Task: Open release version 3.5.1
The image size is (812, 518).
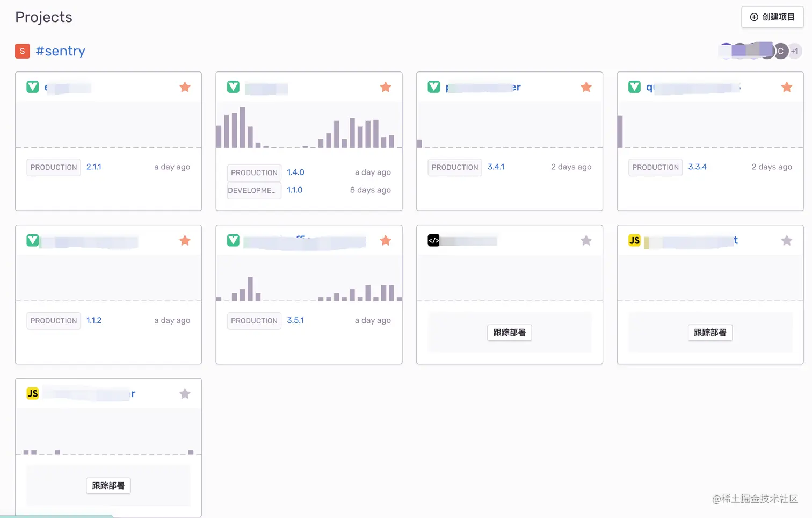Action: coord(295,320)
